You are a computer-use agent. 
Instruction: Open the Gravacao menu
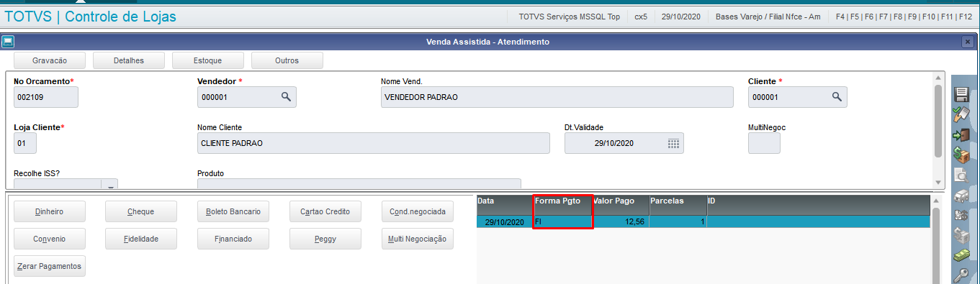click(50, 60)
